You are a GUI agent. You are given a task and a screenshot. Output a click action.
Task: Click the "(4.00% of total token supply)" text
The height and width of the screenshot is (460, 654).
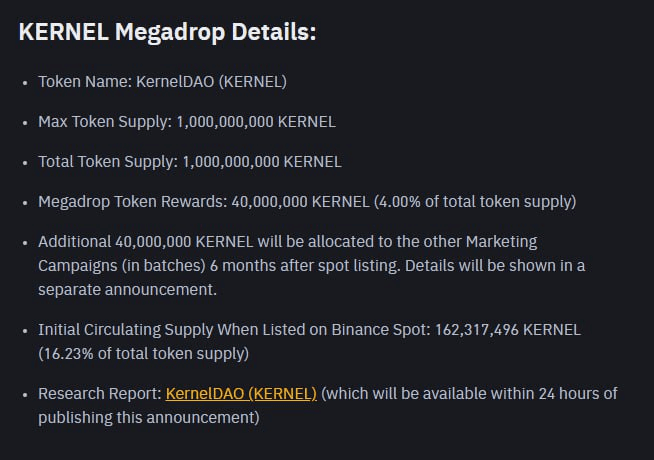coord(474,201)
